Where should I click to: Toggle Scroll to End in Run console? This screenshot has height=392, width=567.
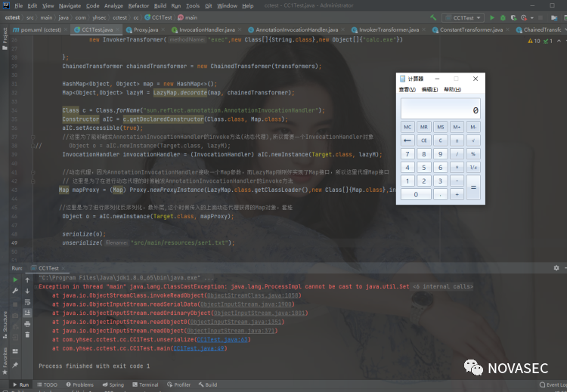click(27, 313)
